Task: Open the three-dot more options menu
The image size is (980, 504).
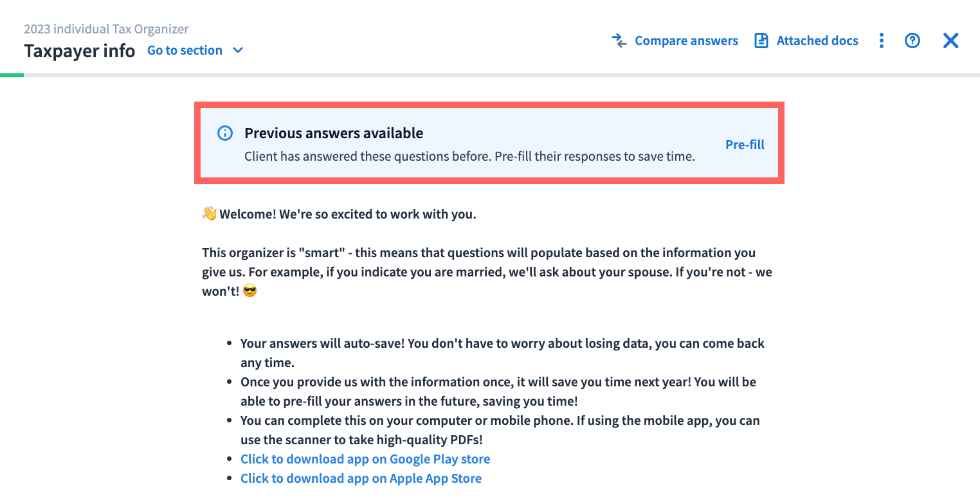Action: (881, 41)
